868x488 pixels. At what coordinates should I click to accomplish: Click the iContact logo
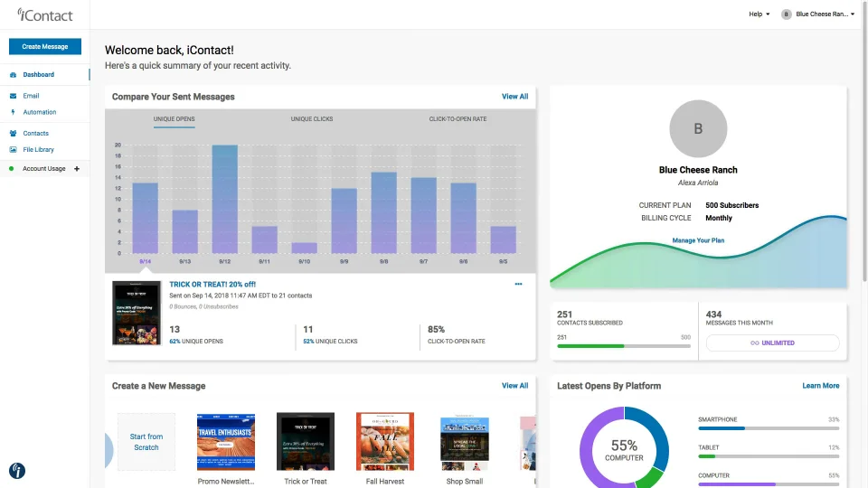[x=45, y=15]
